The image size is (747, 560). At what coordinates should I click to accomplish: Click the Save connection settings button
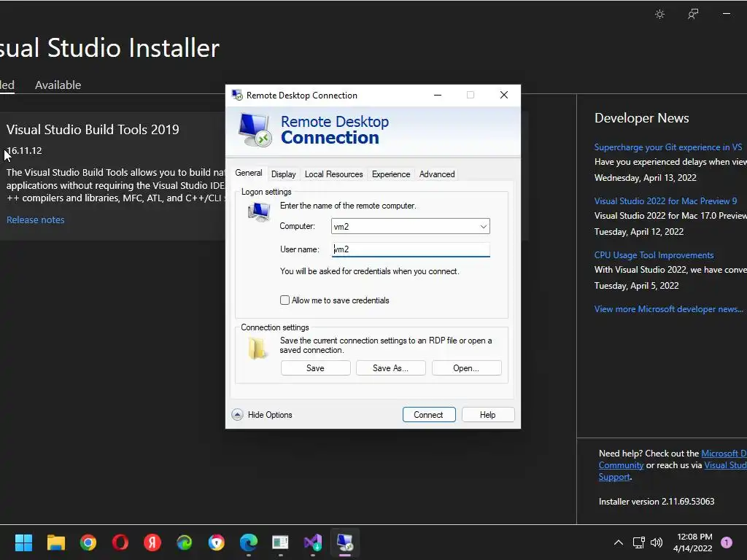tap(315, 368)
